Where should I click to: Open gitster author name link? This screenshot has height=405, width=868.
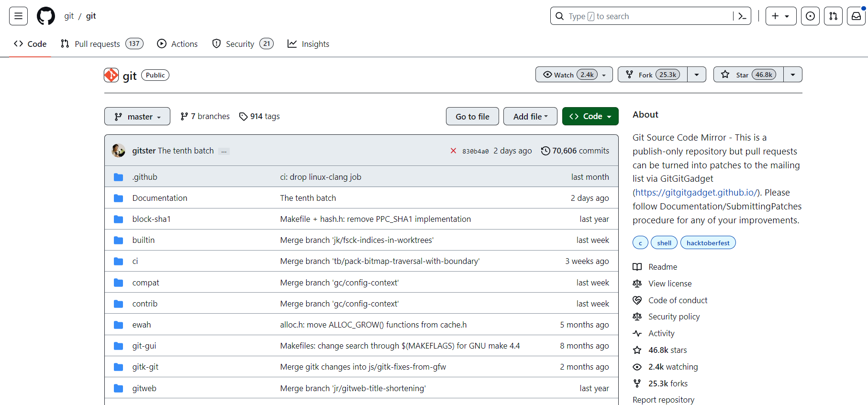pyautogui.click(x=144, y=151)
